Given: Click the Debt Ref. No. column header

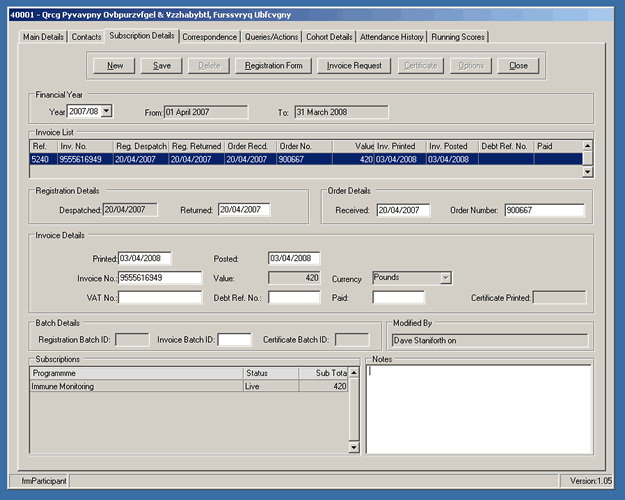Looking at the screenshot, I should pos(506,146).
